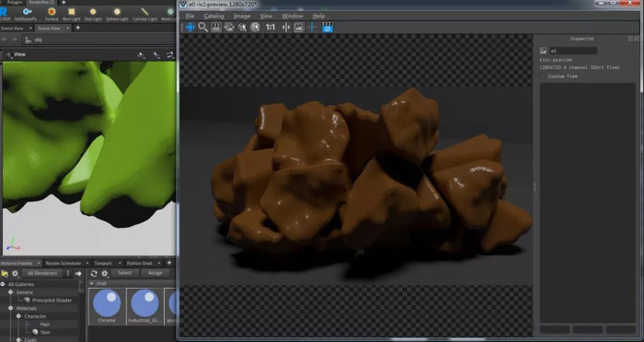
Task: Add a new pane tab beside Scene View
Action: (x=77, y=28)
